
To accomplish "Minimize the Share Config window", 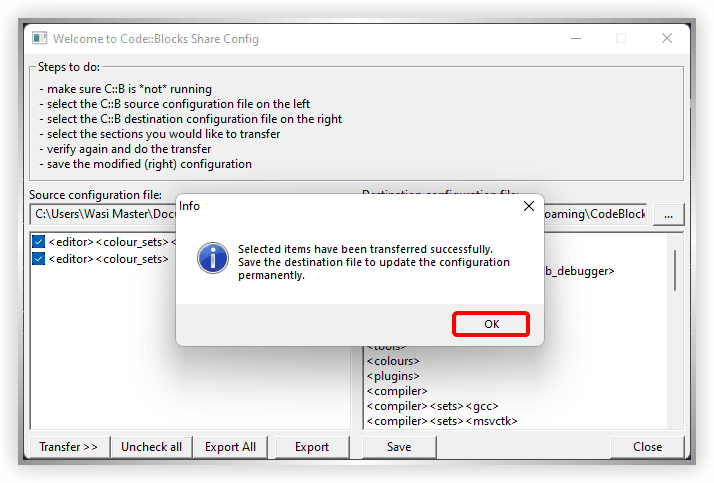I will pos(576,39).
